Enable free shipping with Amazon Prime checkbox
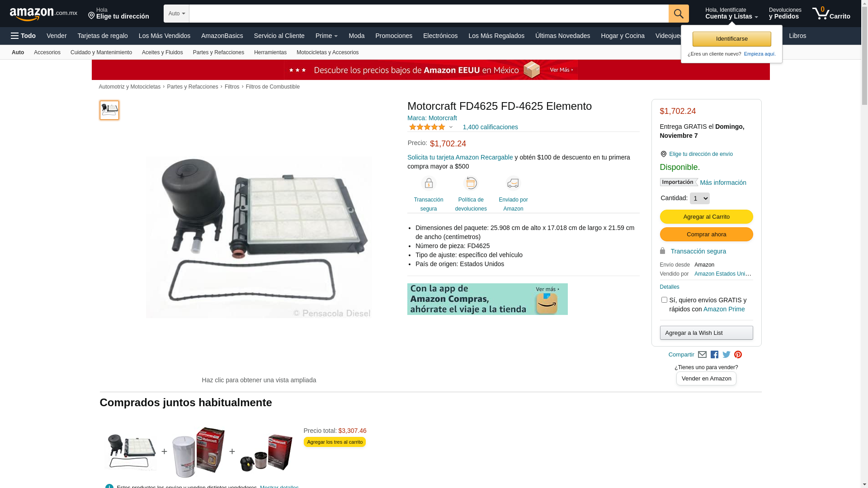 664,300
